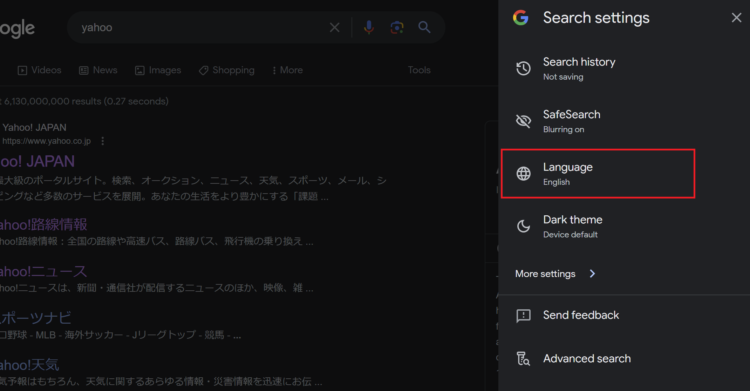750x391 pixels.
Task: Click the Search history clock icon
Action: pos(523,68)
